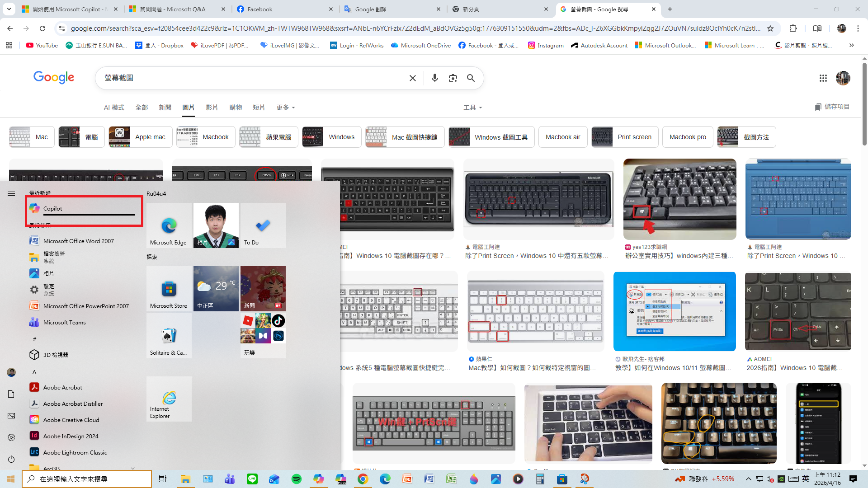Open Chrome three-dot menu
Image resolution: width=868 pixels, height=488 pixels.
click(858, 28)
